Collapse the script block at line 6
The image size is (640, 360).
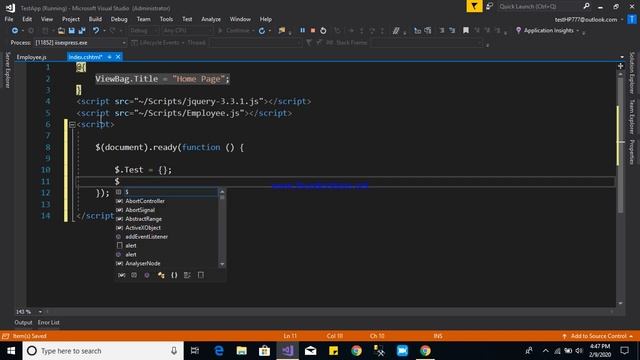click(72, 124)
